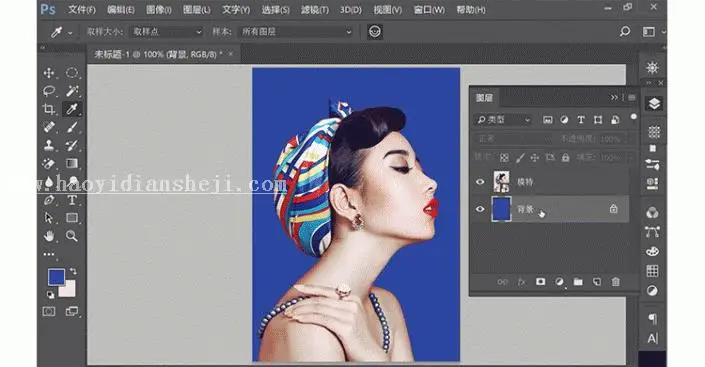Open 所有图层 sample dropdown
Screen dimensions: 705x367
coord(296,31)
